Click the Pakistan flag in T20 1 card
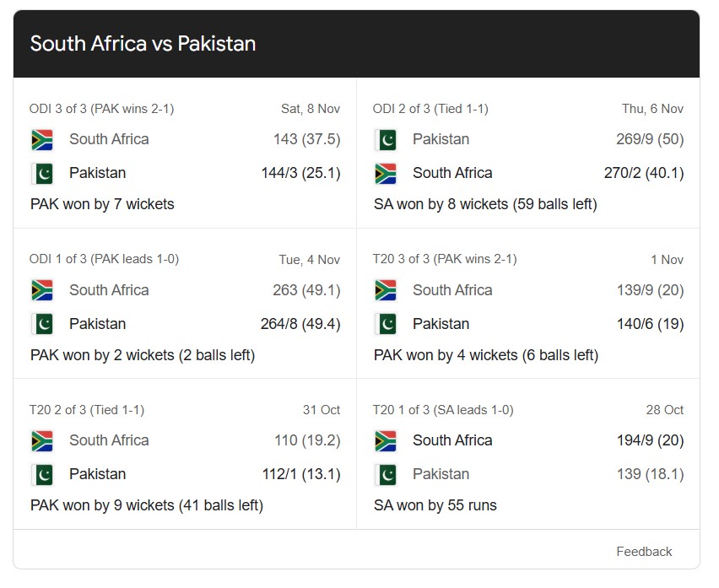 tap(385, 474)
